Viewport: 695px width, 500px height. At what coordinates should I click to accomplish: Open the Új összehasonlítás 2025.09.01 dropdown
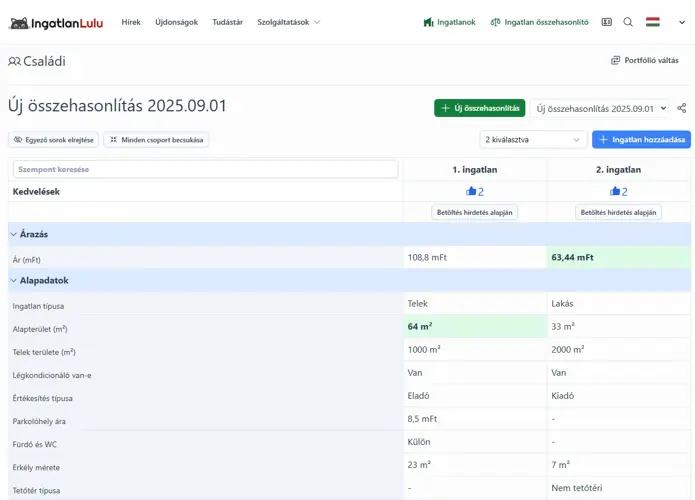tap(600, 108)
